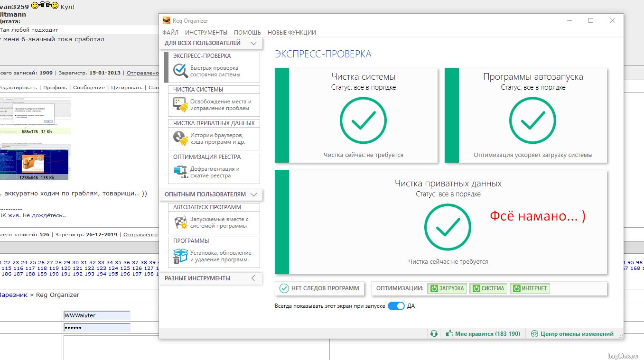644x360 pixels.
Task: Click the Профиль link in forum post
Action: click(56, 87)
